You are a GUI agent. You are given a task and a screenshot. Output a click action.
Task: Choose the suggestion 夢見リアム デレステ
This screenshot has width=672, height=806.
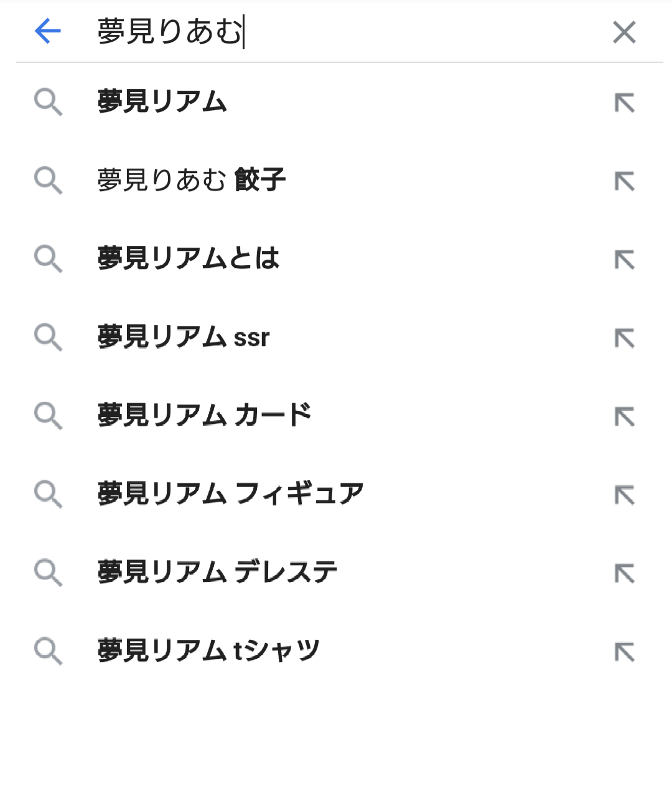[218, 573]
